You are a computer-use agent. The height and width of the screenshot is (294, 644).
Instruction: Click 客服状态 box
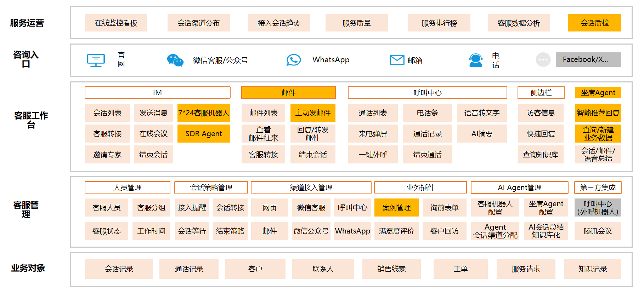(107, 231)
